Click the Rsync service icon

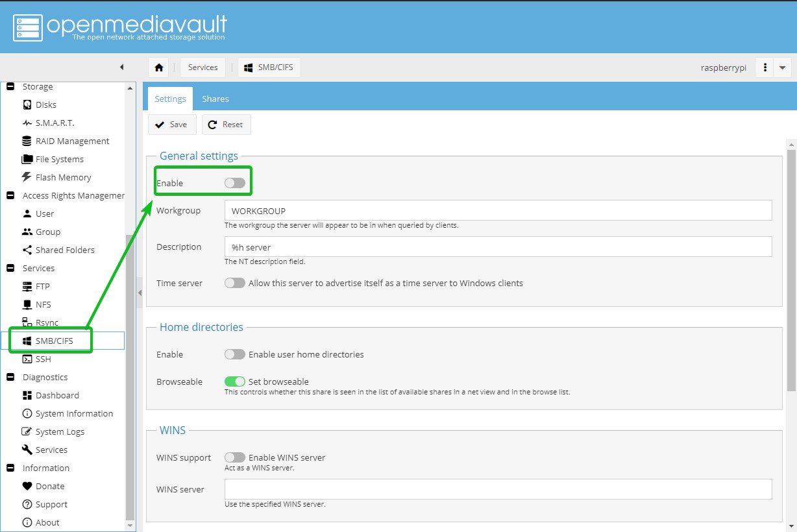click(27, 322)
